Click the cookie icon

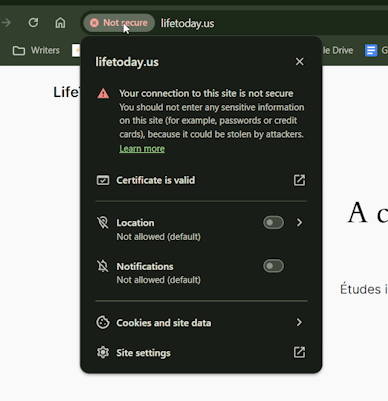click(x=103, y=323)
